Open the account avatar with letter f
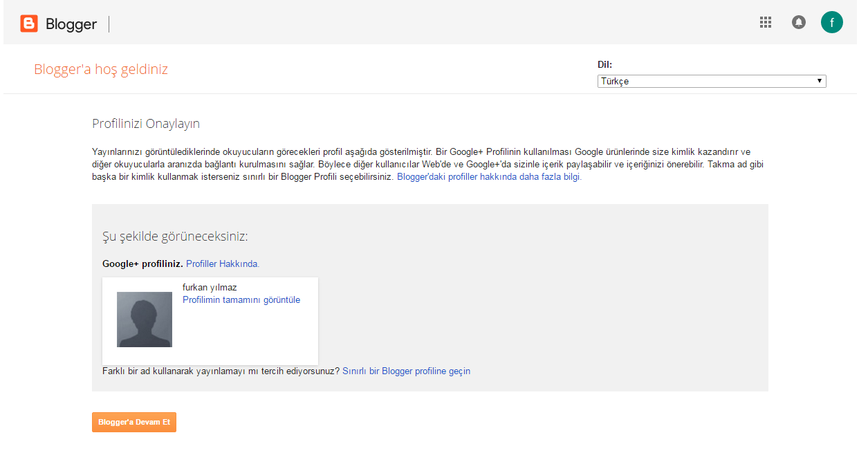 [x=832, y=22]
